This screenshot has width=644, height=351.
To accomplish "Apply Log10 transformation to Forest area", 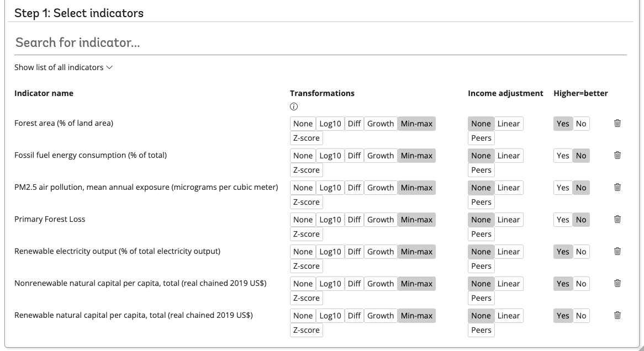I will tap(330, 124).
